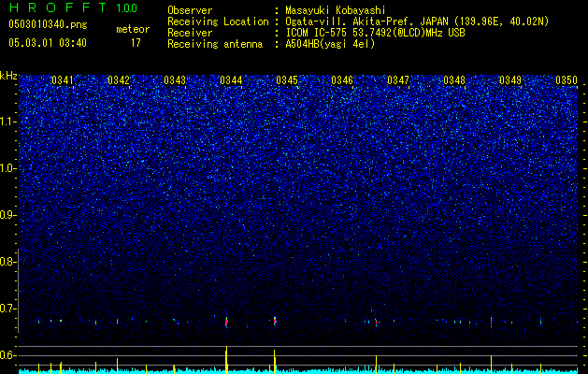Viewport: 588px width, 374px height.
Task: Click the meteor count value 17
Action: tap(136, 43)
